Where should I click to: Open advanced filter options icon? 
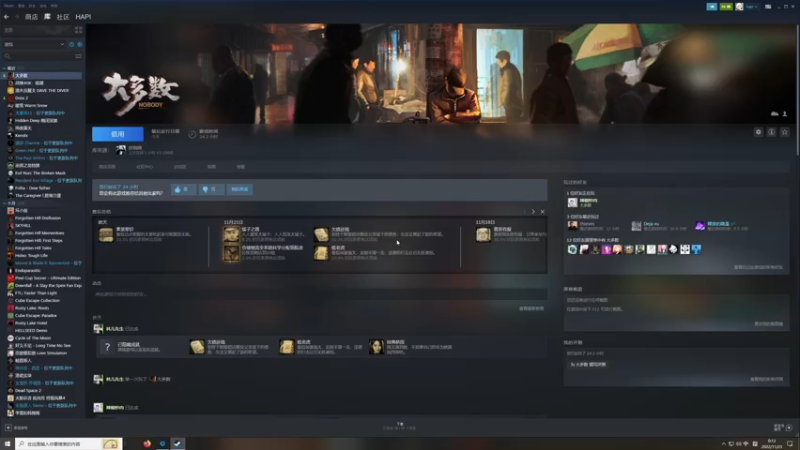pyautogui.click(x=79, y=56)
